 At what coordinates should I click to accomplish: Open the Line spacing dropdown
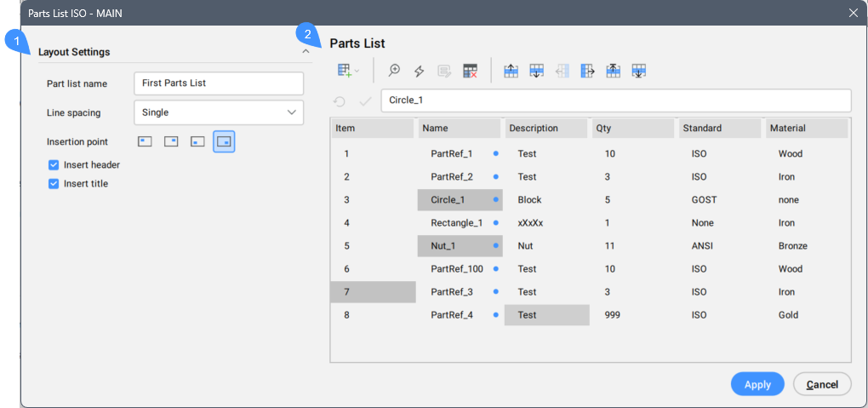[x=219, y=112]
